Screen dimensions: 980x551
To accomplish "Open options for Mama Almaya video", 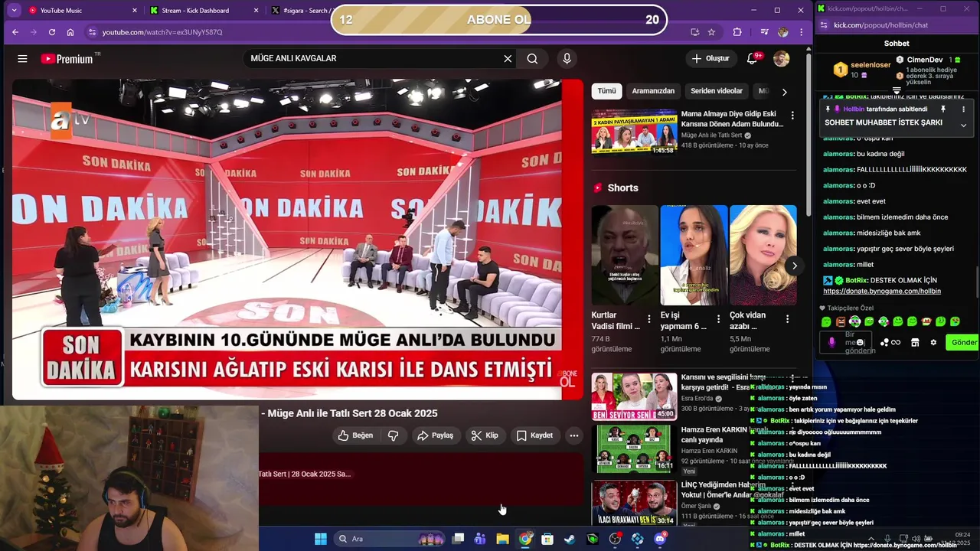I will 792,116.
